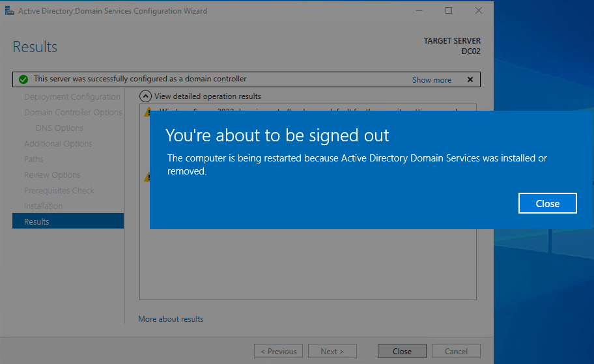The width and height of the screenshot is (594, 364).
Task: Click the top warning icon in results
Action: pyautogui.click(x=147, y=112)
